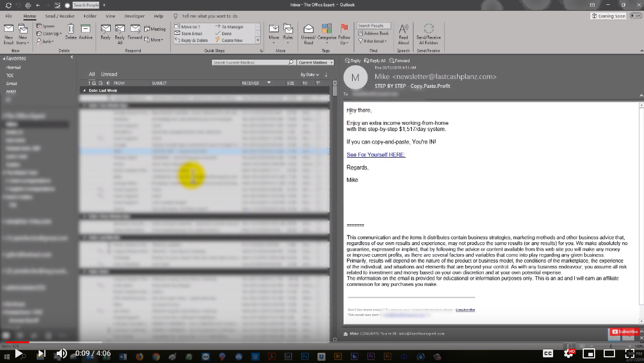Screen dimensions: 644x363
Task: Select the Create New quick step
Action: (229, 40)
